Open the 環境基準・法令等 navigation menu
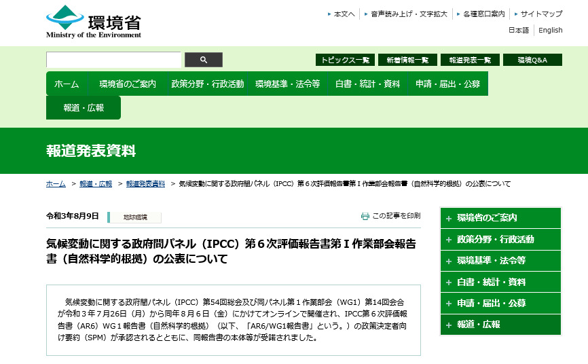This screenshot has height=364, width=588. click(288, 84)
